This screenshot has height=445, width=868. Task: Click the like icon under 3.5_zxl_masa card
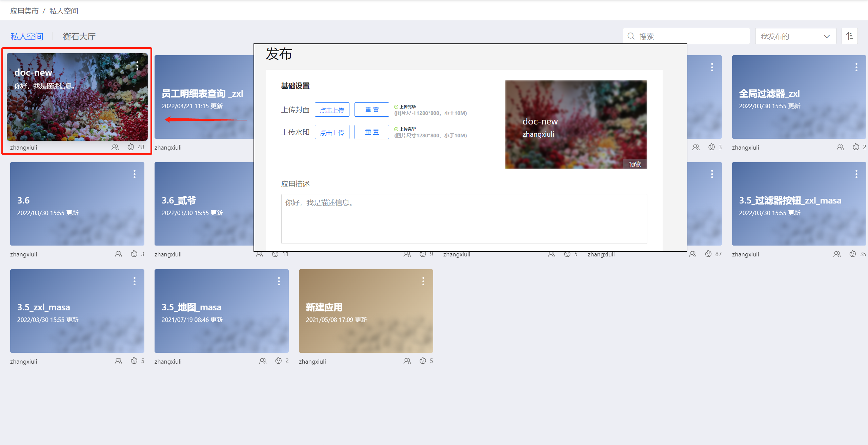134,361
